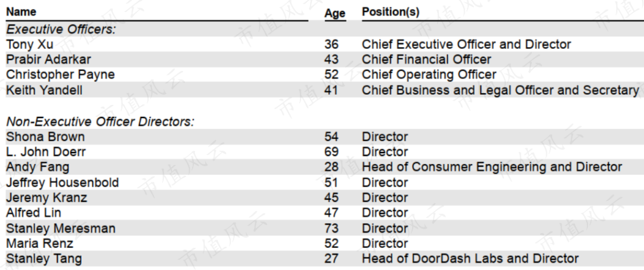Click the name L. John Doerr
This screenshot has height=270, width=644.
[x=46, y=152]
